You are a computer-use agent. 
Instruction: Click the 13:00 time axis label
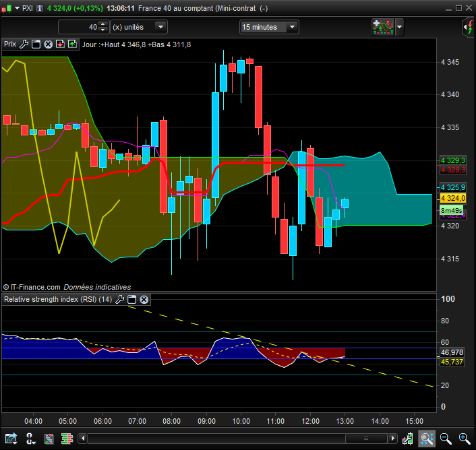pyautogui.click(x=345, y=421)
